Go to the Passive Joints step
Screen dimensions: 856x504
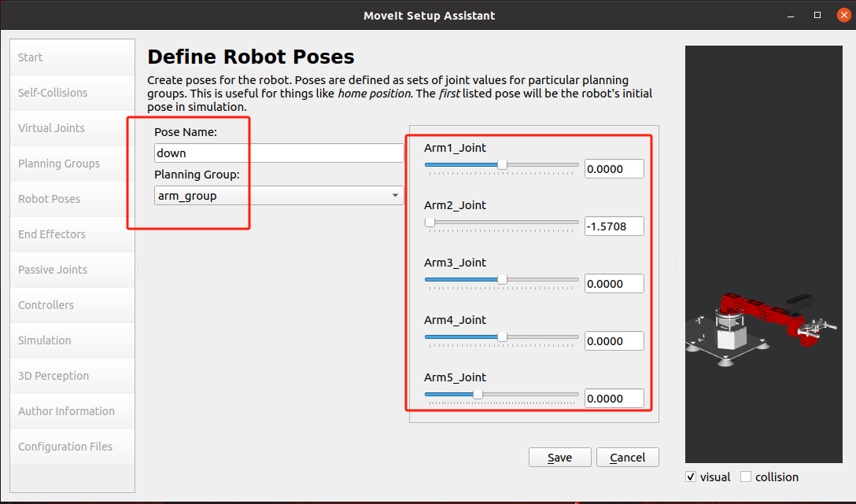coord(72,270)
